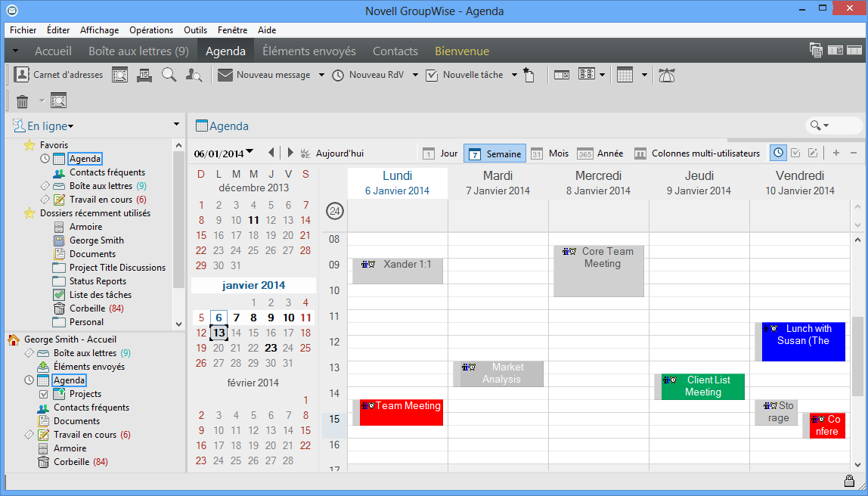Click the George Smith contact folder icon
The width and height of the screenshot is (868, 496).
pos(59,240)
